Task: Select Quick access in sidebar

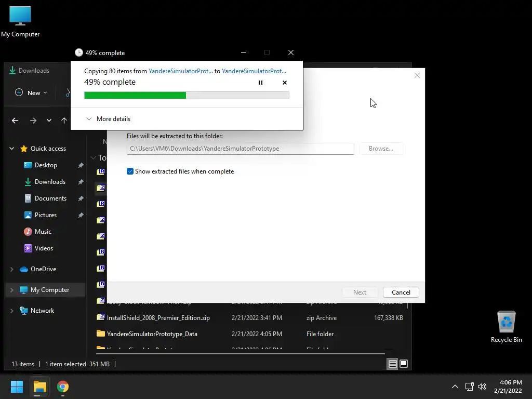Action: 48,149
